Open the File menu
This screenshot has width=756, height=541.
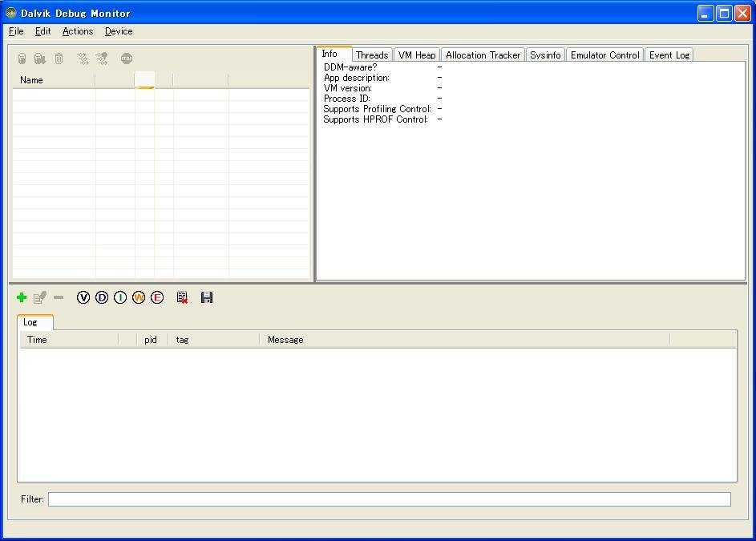coord(16,31)
